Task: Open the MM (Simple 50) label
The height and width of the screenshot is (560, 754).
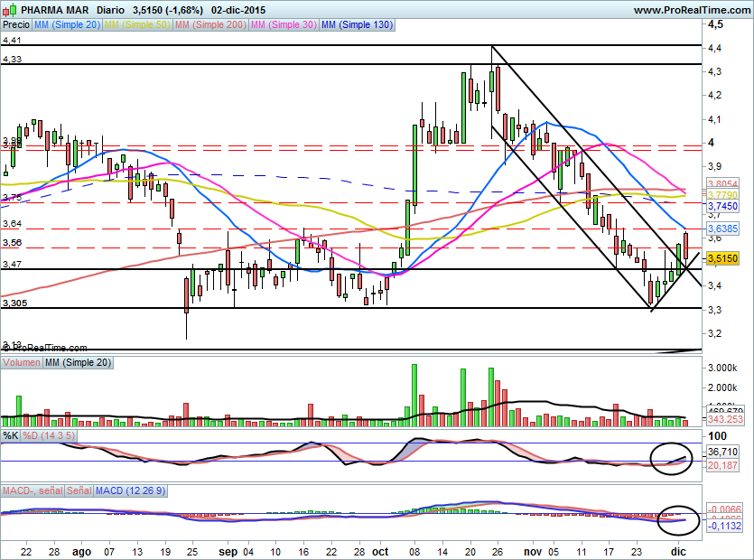Action: click(137, 24)
